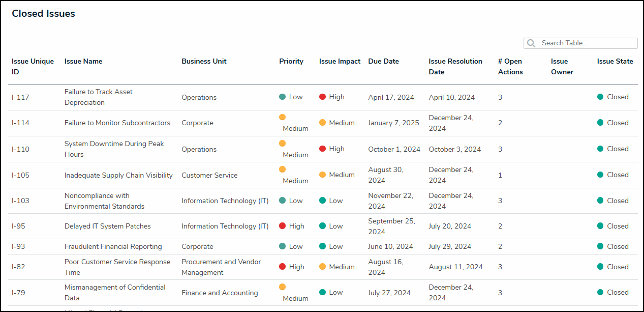The width and height of the screenshot is (644, 312).
Task: Click red High priority dot for I-95
Action: (x=282, y=226)
